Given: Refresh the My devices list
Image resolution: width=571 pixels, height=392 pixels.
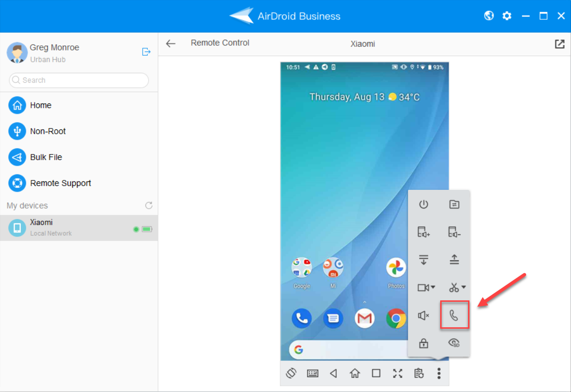Looking at the screenshot, I should coord(149,205).
